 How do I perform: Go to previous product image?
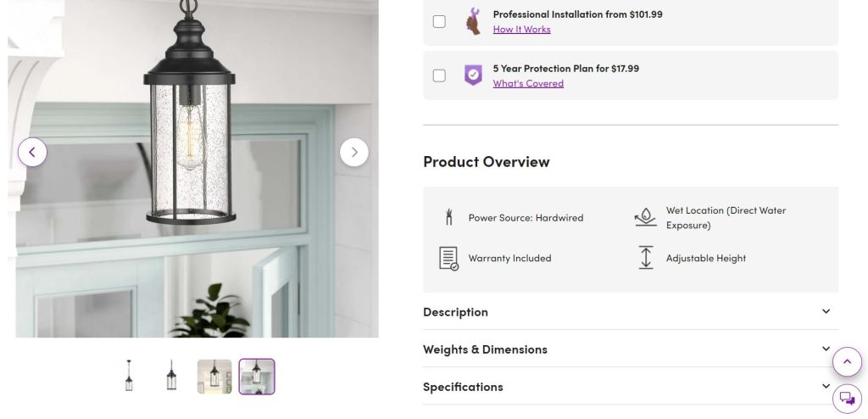coord(32,153)
